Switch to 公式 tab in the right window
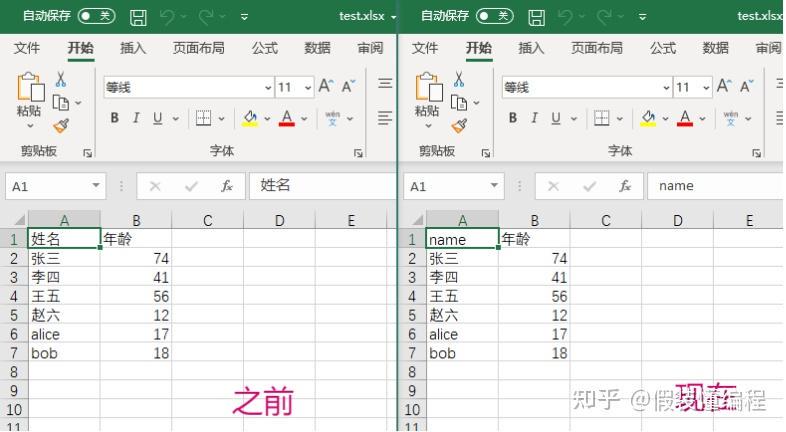The image size is (786, 432). pyautogui.click(x=663, y=48)
